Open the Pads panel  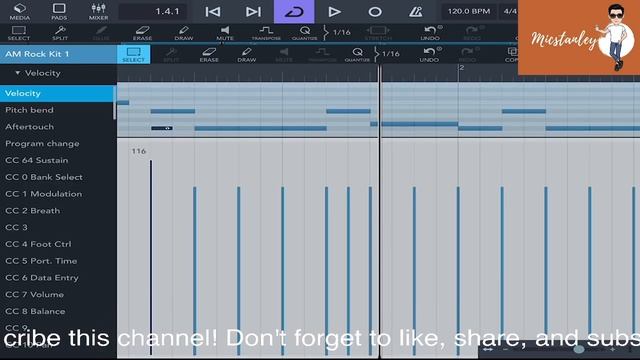(59, 11)
